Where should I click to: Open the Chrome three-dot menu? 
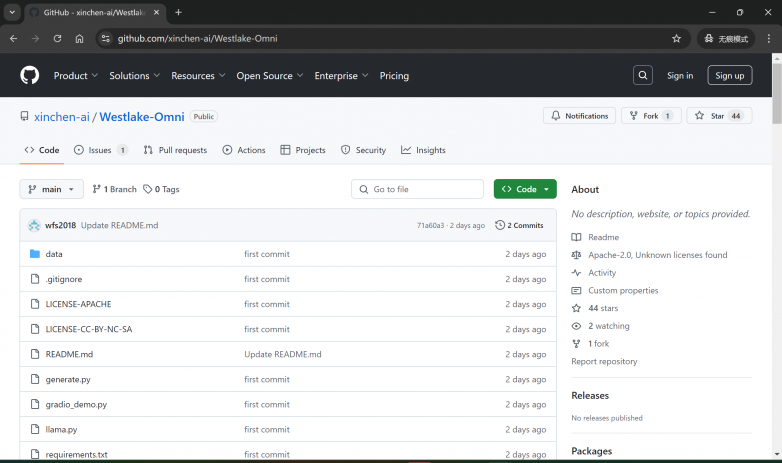(769, 38)
